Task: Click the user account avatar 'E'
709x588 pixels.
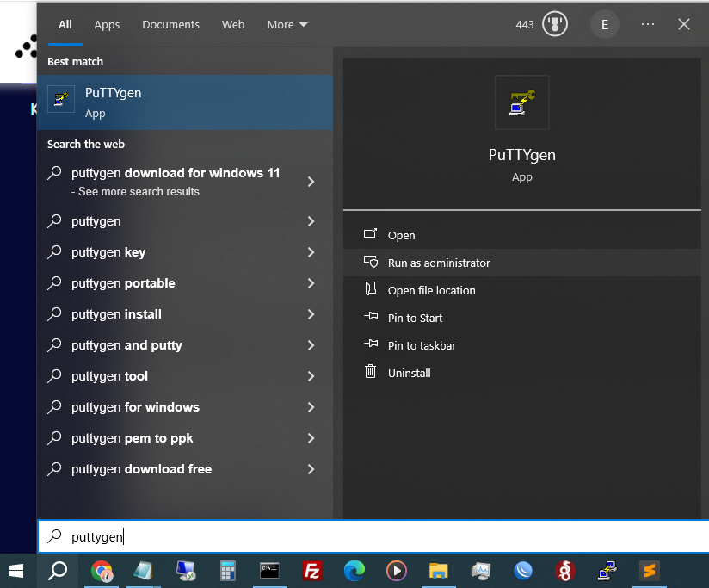Action: pyautogui.click(x=604, y=24)
